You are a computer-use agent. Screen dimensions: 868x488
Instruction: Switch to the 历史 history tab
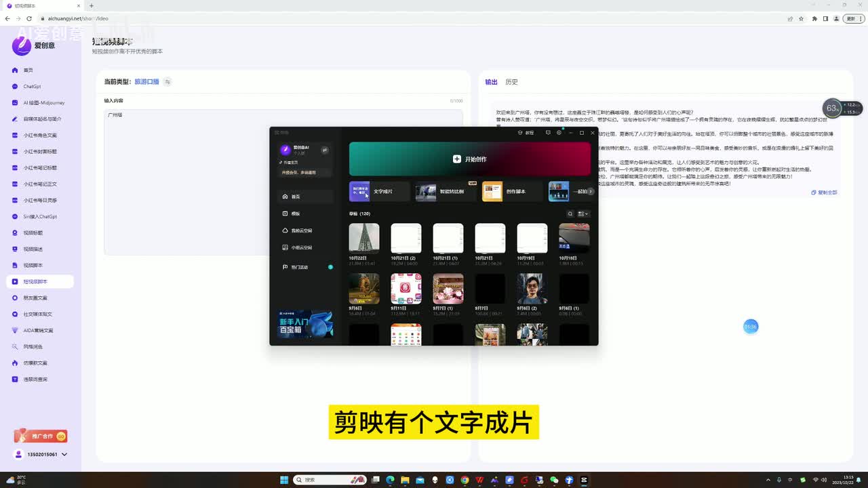(511, 82)
